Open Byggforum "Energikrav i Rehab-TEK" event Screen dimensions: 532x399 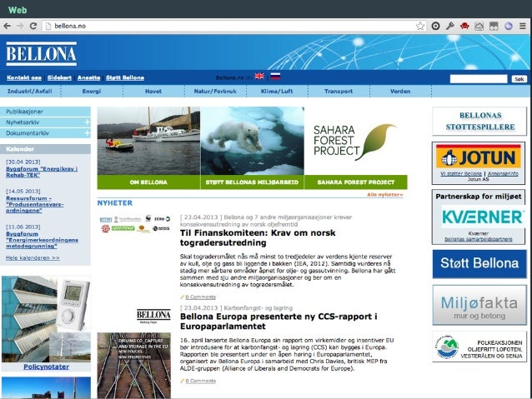pyautogui.click(x=42, y=172)
